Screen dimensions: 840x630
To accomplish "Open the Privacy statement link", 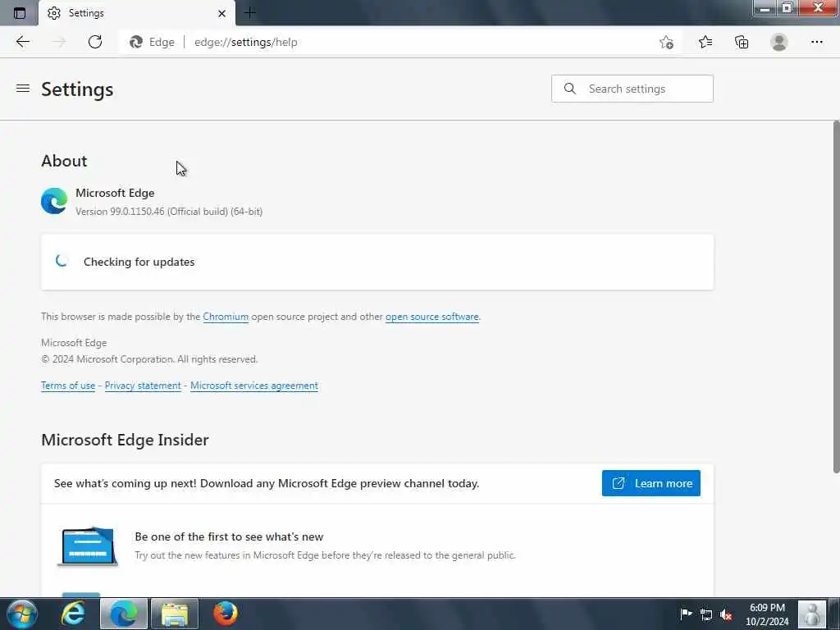I will pyautogui.click(x=143, y=386).
